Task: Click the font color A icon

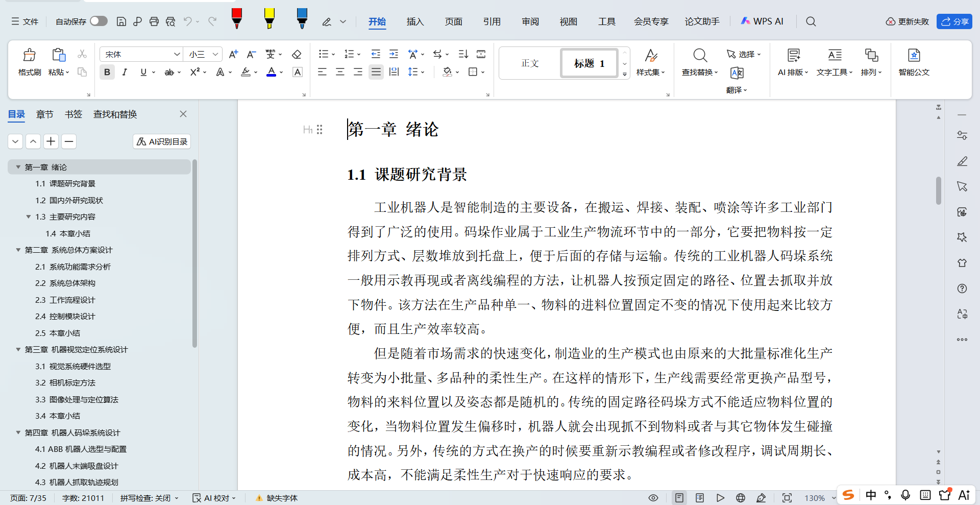Action: (x=272, y=72)
